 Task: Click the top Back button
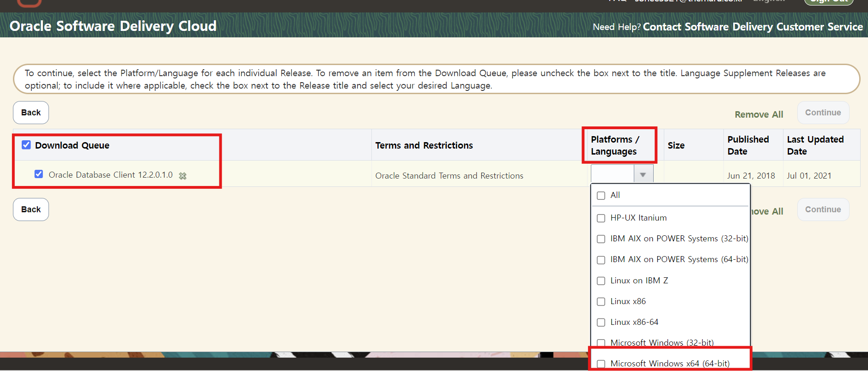pos(31,113)
